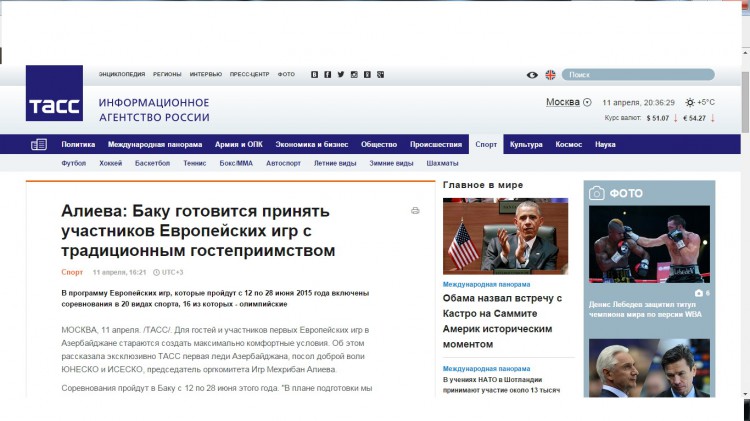This screenshot has width=750, height=421.
Task: Click the ЭНЦИКЛОПЕДИЯ link in top bar
Action: tap(121, 74)
